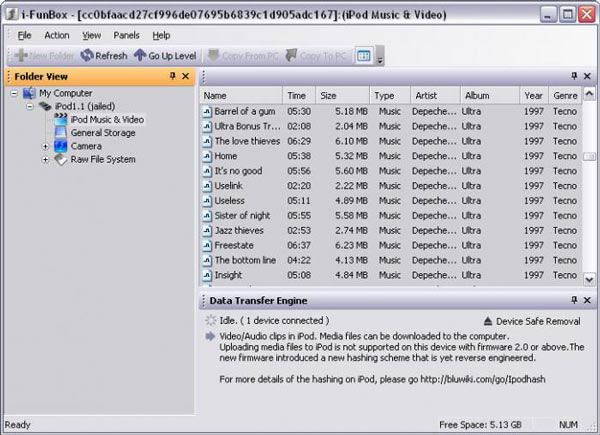Toggle the view layout icon in toolbar
Image resolution: width=600 pixels, height=435 pixels.
pyautogui.click(x=364, y=56)
